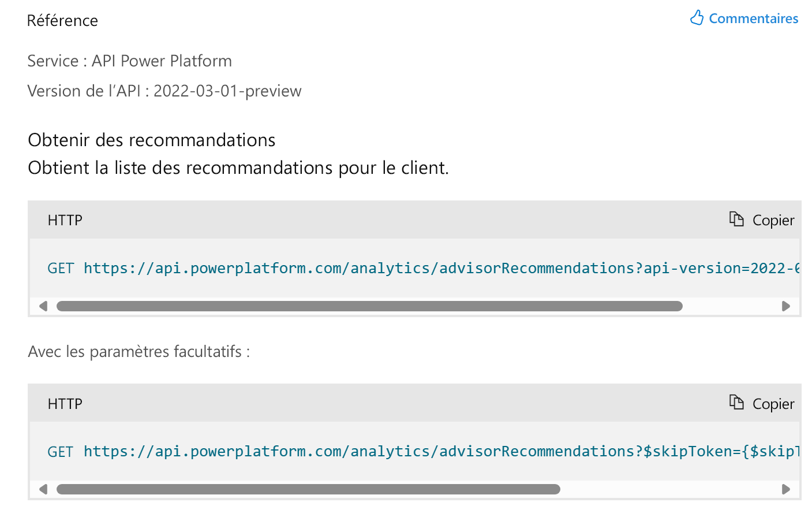
Task: Click the "Avec les paramètres facultatifs" text
Action: [x=139, y=352]
